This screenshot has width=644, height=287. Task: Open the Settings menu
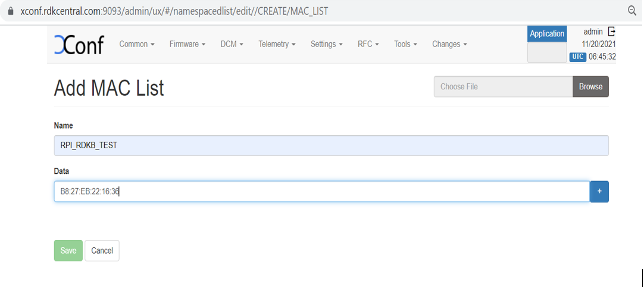pos(327,44)
